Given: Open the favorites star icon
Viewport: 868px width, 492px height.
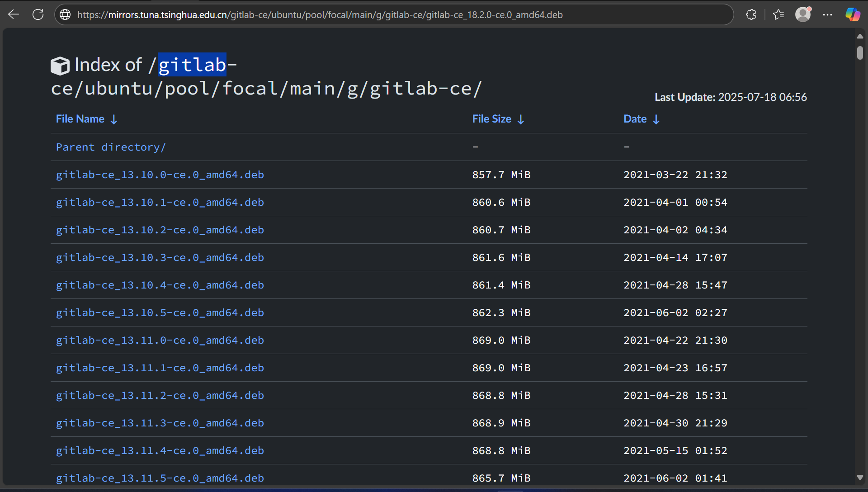Looking at the screenshot, I should [x=778, y=15].
